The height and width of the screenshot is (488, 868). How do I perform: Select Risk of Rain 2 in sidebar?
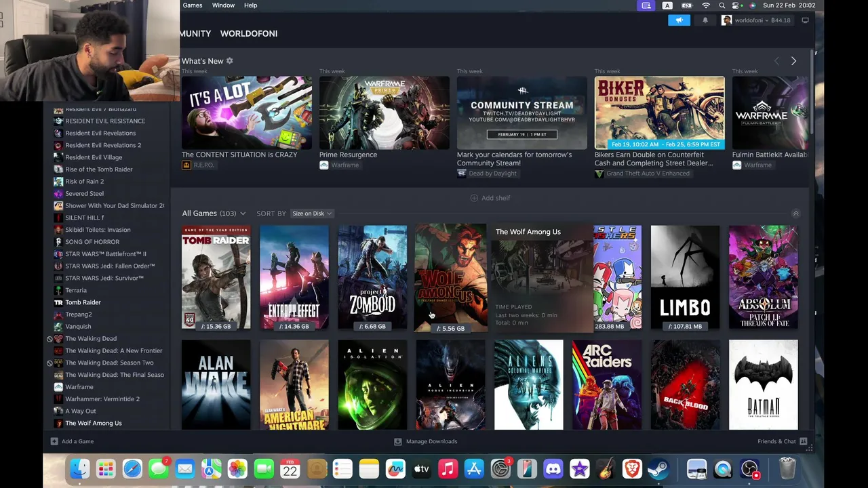85,182
